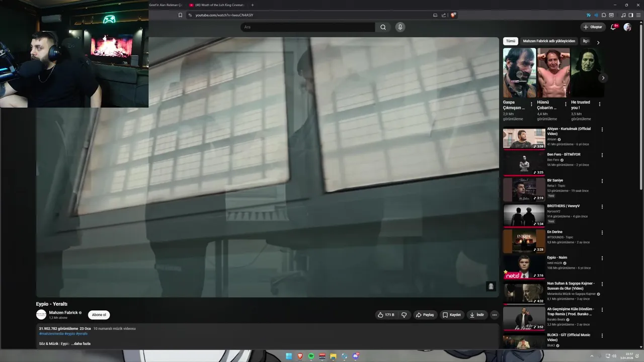Open the browser extensions puzzle icon

pos(604,15)
